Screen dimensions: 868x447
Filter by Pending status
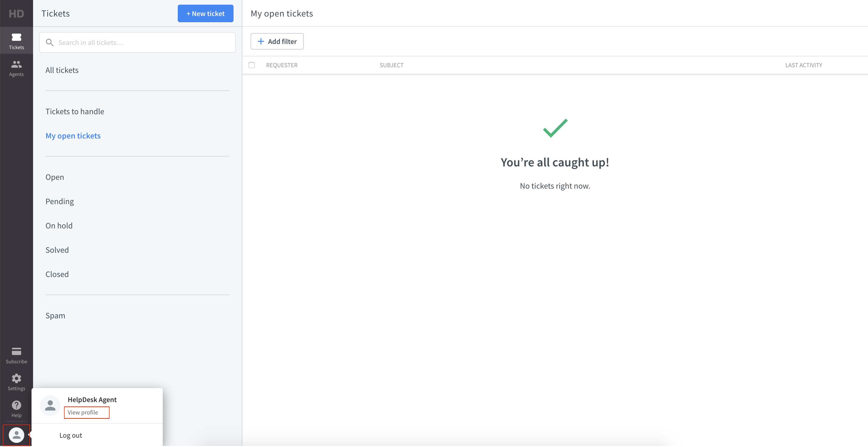pyautogui.click(x=60, y=202)
